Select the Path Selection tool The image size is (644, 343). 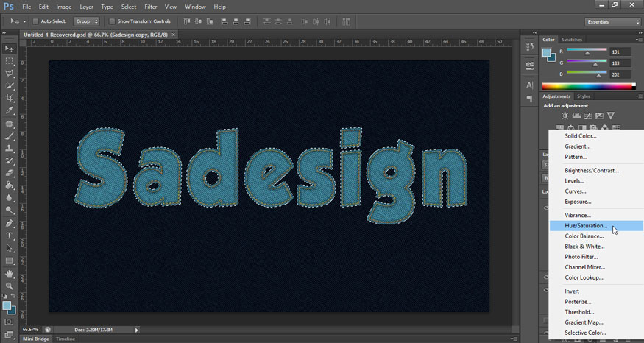coord(9,248)
